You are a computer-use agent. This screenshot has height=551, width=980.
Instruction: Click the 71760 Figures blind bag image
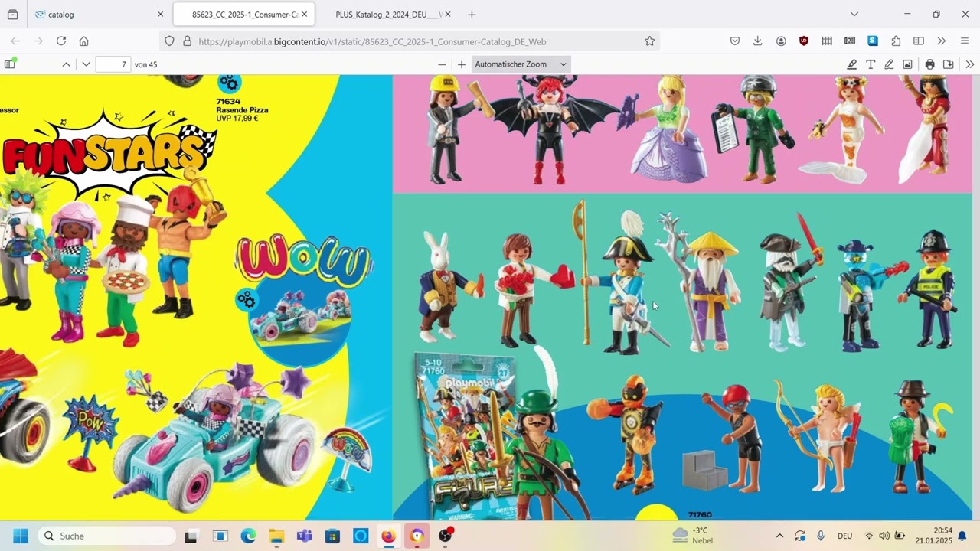(464, 435)
